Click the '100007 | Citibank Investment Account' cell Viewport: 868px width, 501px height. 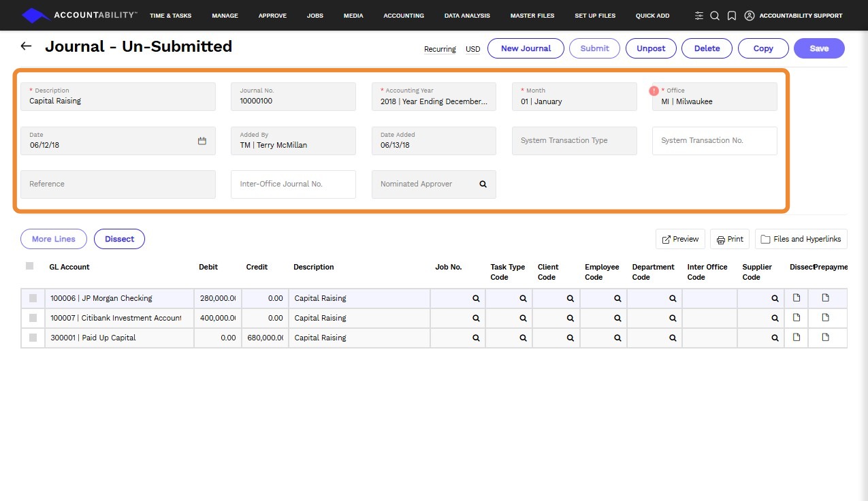click(119, 318)
